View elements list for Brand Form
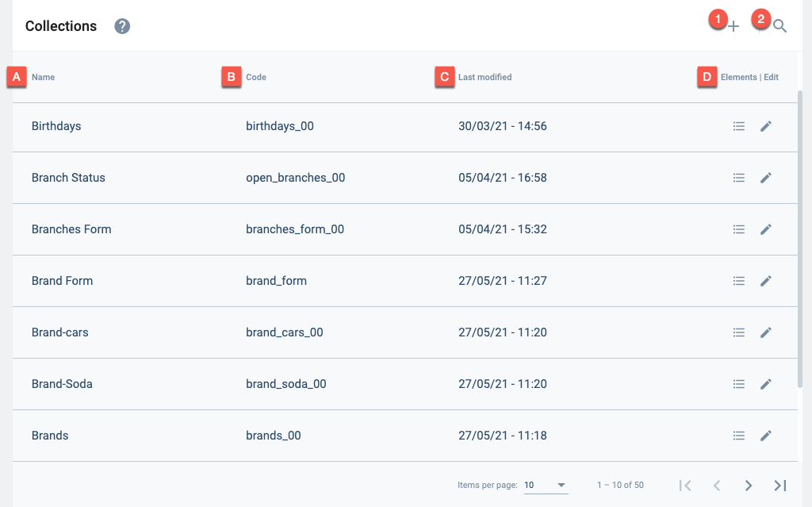The image size is (812, 507). 739,281
